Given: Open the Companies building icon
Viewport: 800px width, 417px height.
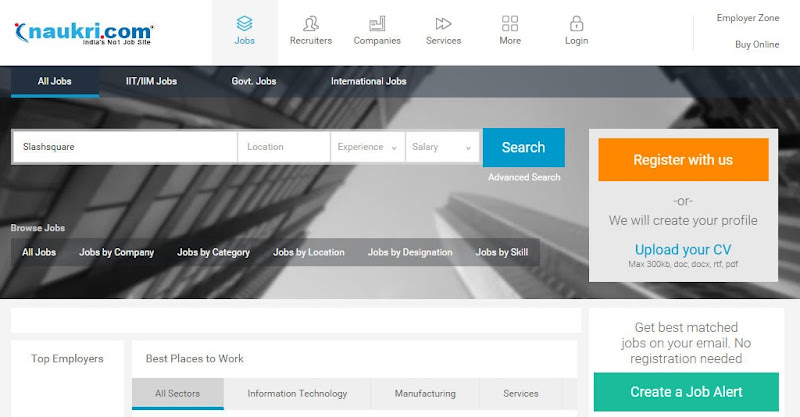Looking at the screenshot, I should [377, 23].
